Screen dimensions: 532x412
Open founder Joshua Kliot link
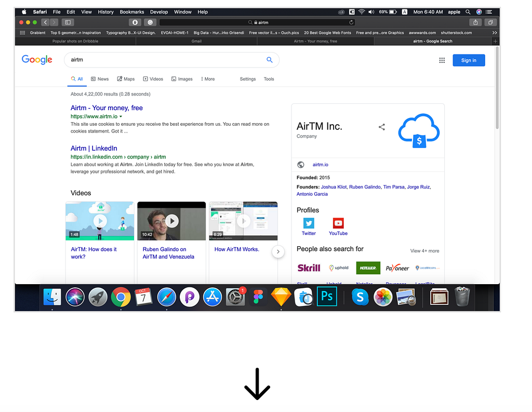point(334,187)
